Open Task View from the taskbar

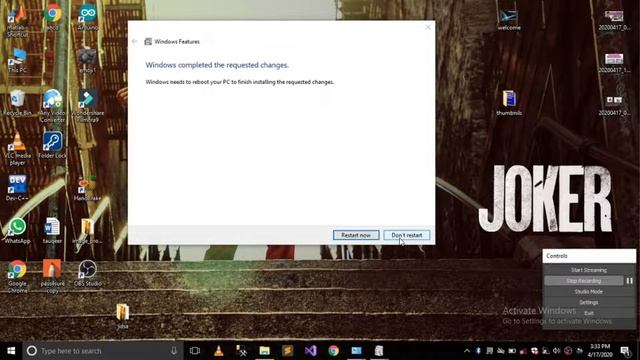click(x=195, y=351)
